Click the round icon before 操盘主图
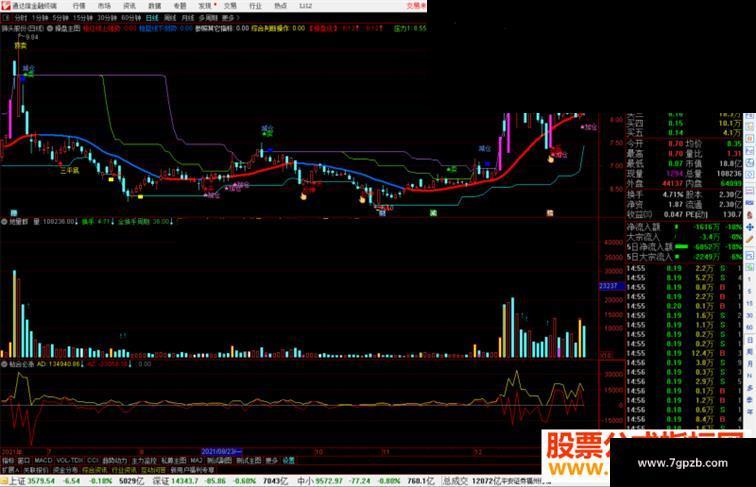The width and height of the screenshot is (756, 487). click(x=50, y=28)
